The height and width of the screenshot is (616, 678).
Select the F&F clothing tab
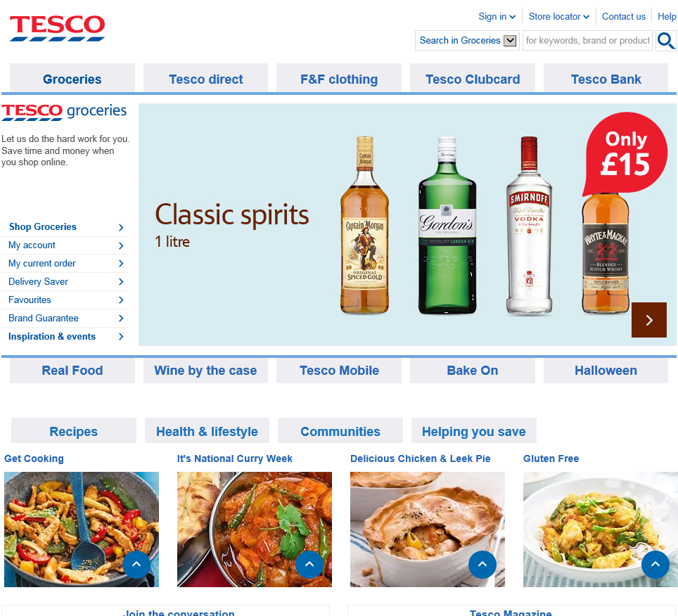[x=339, y=79]
